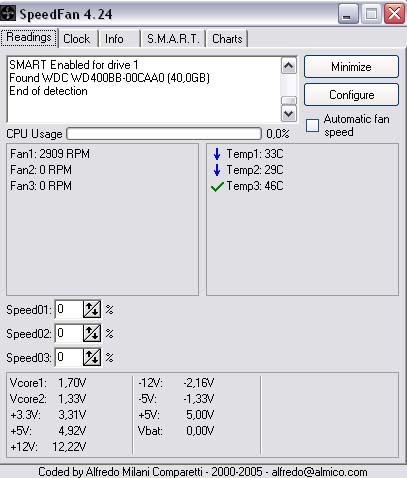Click the blue down arrow beside Temp2
The width and height of the screenshot is (407, 478).
[x=217, y=170]
